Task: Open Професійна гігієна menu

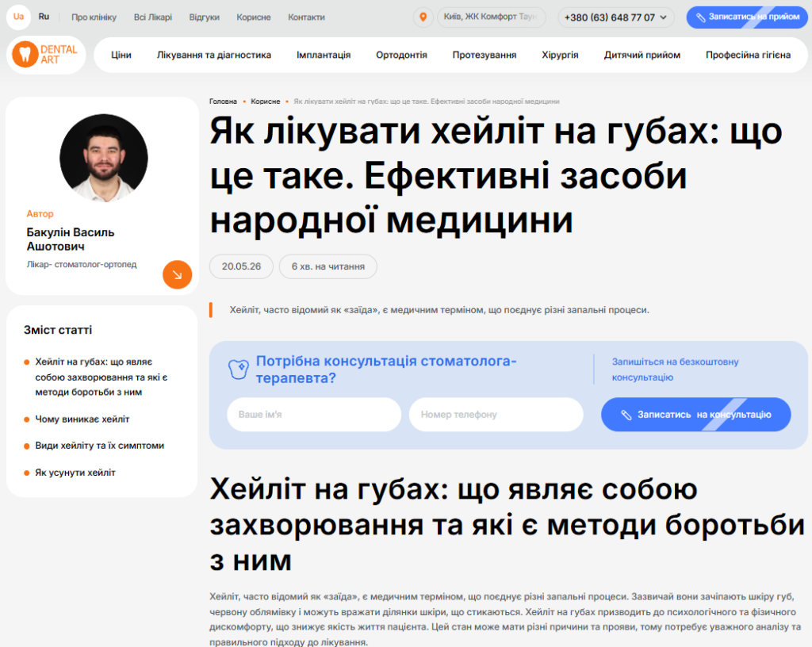Action: tap(748, 55)
